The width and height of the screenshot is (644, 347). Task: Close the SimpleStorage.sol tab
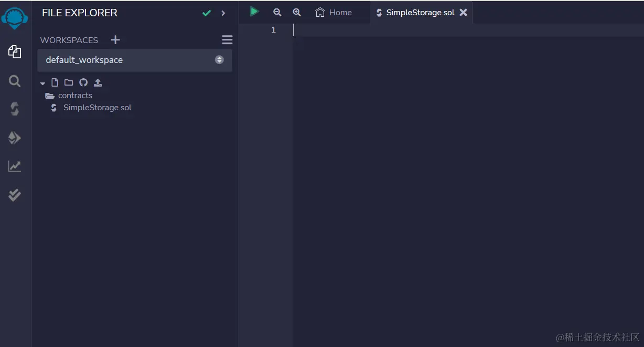pyautogui.click(x=464, y=12)
